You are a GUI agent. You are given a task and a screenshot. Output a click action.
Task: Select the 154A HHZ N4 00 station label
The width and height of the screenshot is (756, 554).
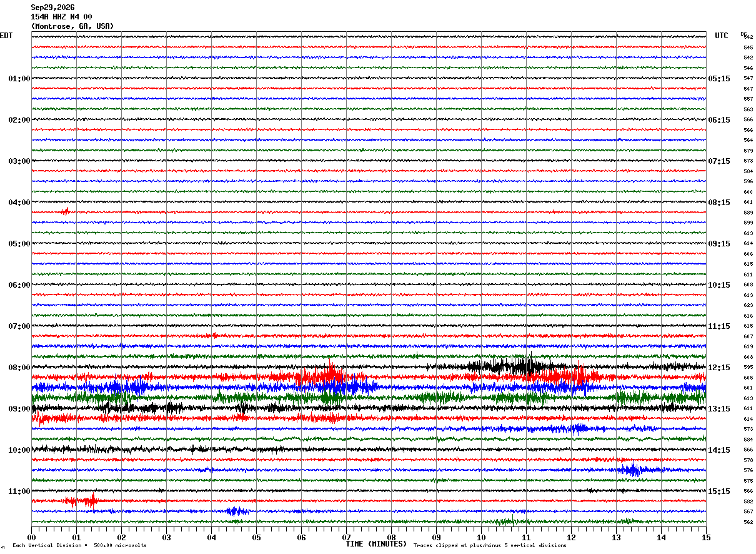pyautogui.click(x=61, y=17)
